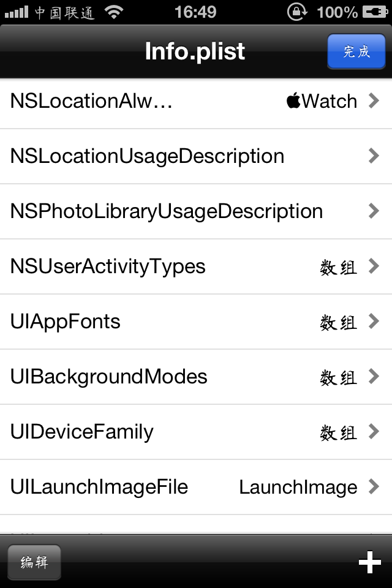392x588 pixels.
Task: Tap the rotation lock status icon
Action: click(297, 12)
